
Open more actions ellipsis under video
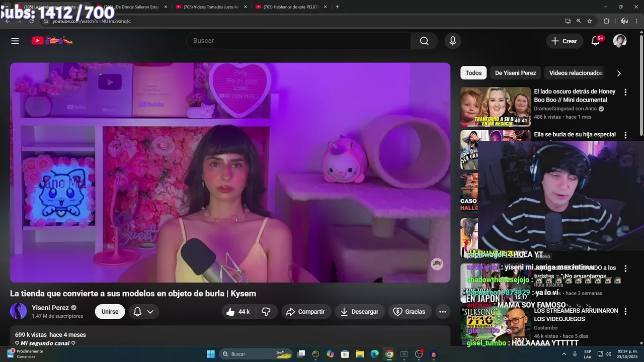[x=443, y=312]
